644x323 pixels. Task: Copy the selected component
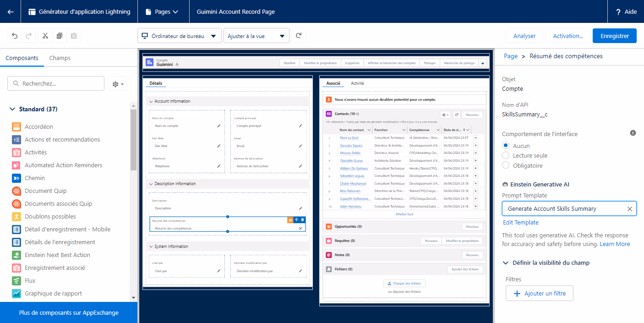coord(60,36)
